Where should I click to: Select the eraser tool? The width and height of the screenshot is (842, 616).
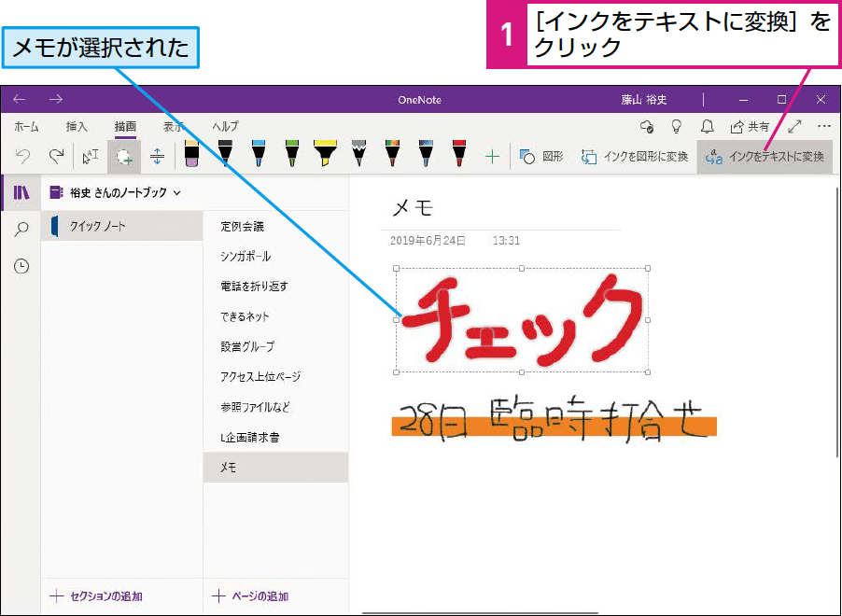pos(191,154)
